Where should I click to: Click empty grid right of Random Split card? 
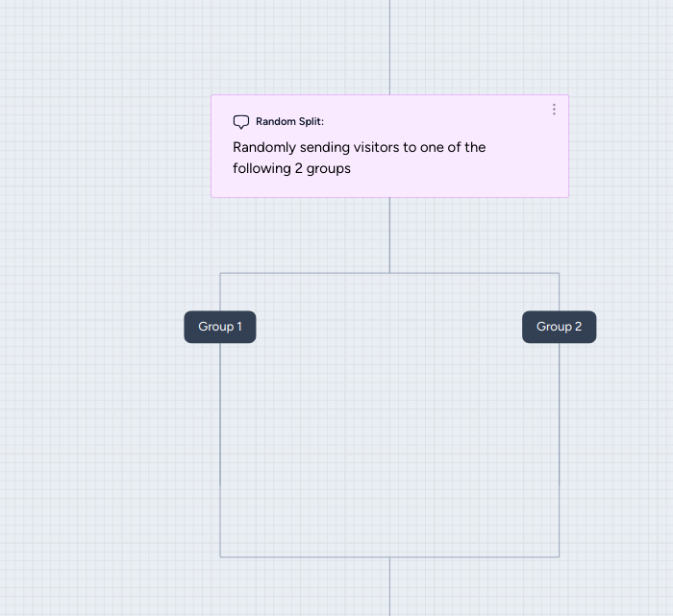[x=620, y=144]
